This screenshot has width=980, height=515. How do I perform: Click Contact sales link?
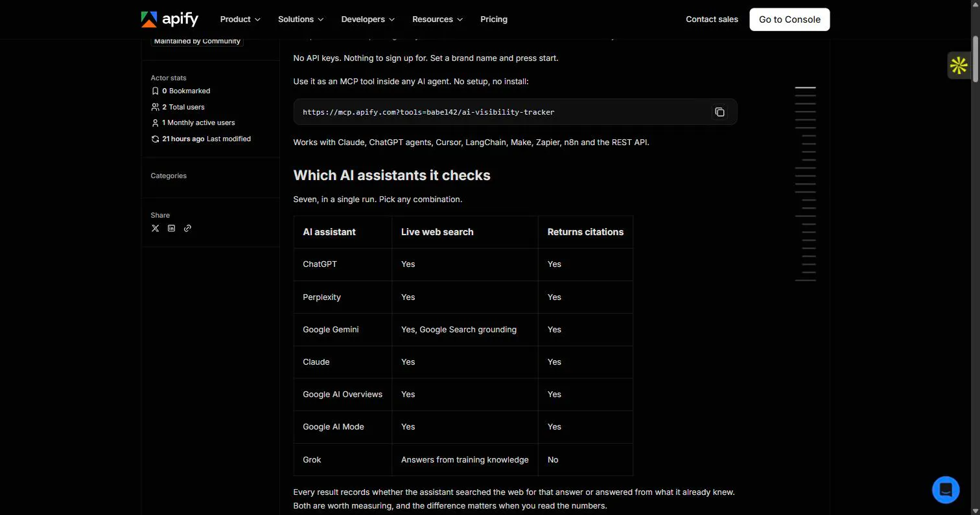pos(712,19)
